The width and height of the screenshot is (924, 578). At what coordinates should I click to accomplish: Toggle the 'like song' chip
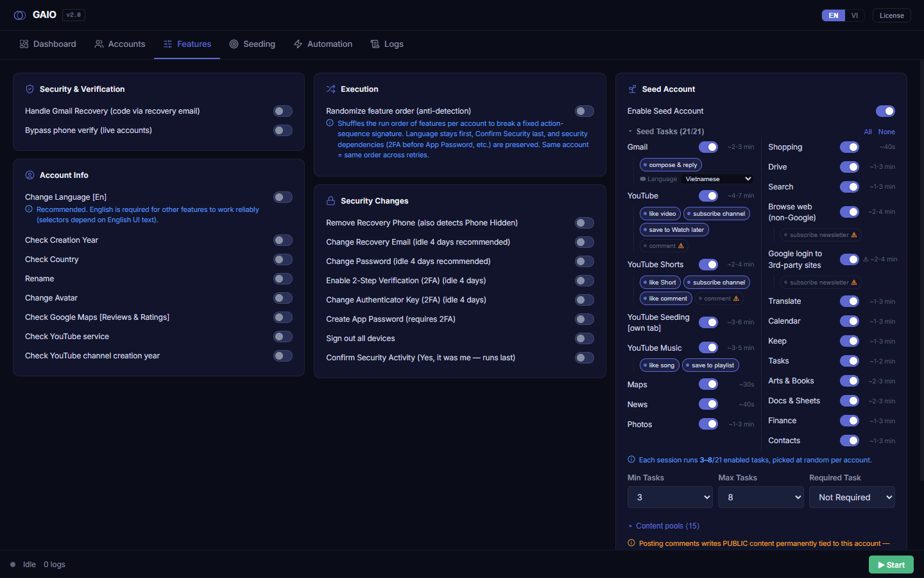(660, 365)
